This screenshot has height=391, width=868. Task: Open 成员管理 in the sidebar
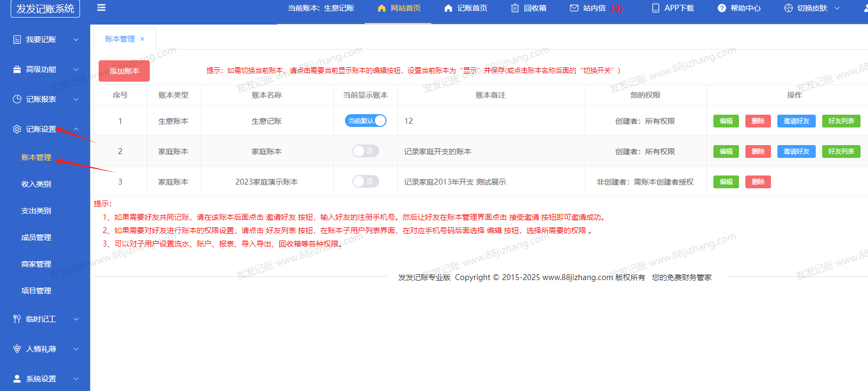click(x=36, y=237)
